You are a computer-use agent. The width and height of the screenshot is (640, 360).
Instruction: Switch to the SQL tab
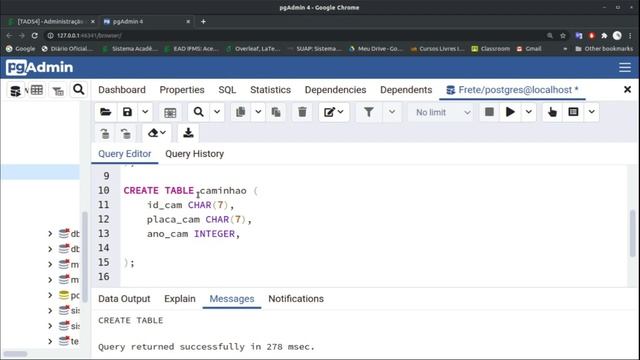[x=227, y=90]
